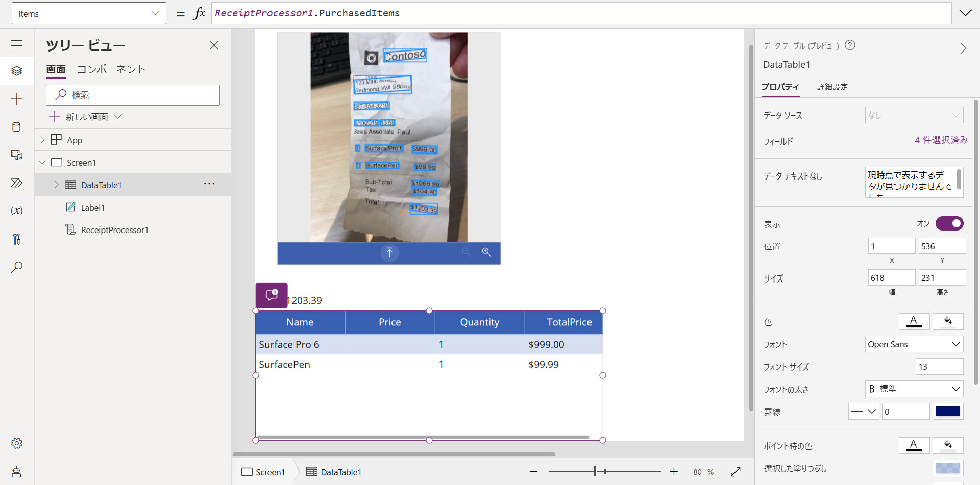
Task: Click the Price column header
Action: coord(390,322)
